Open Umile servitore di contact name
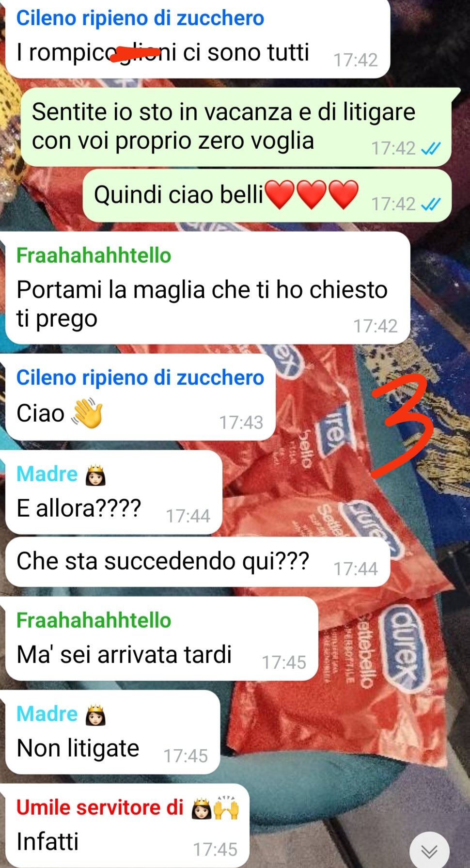 coord(100,807)
